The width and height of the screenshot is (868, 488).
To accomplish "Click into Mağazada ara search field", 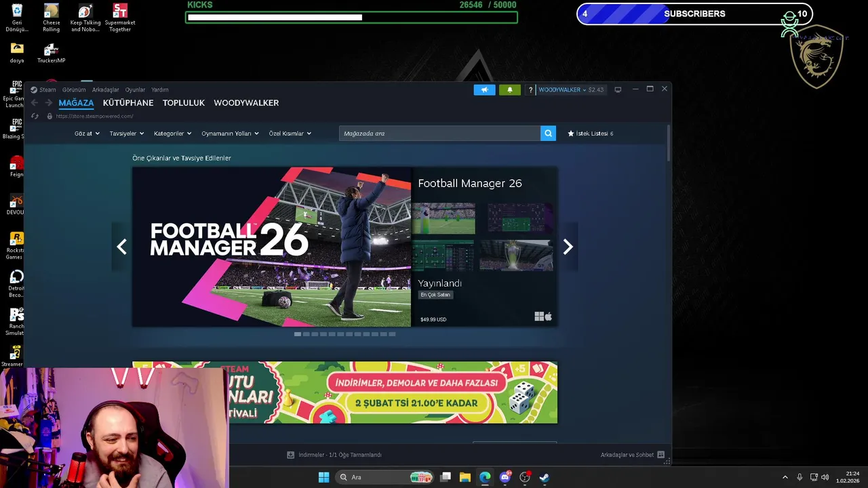I will (439, 134).
